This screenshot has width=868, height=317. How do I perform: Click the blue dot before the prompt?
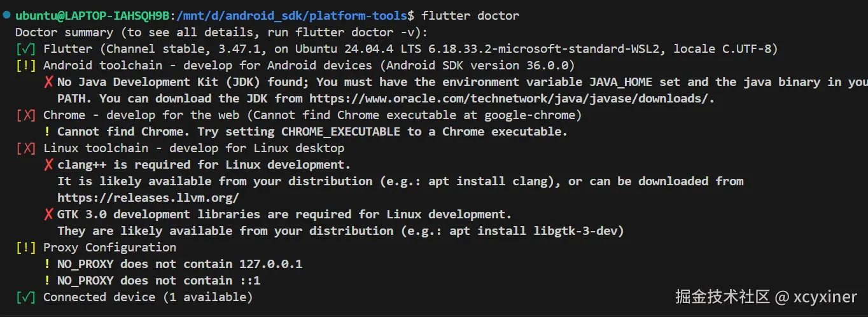(6, 14)
